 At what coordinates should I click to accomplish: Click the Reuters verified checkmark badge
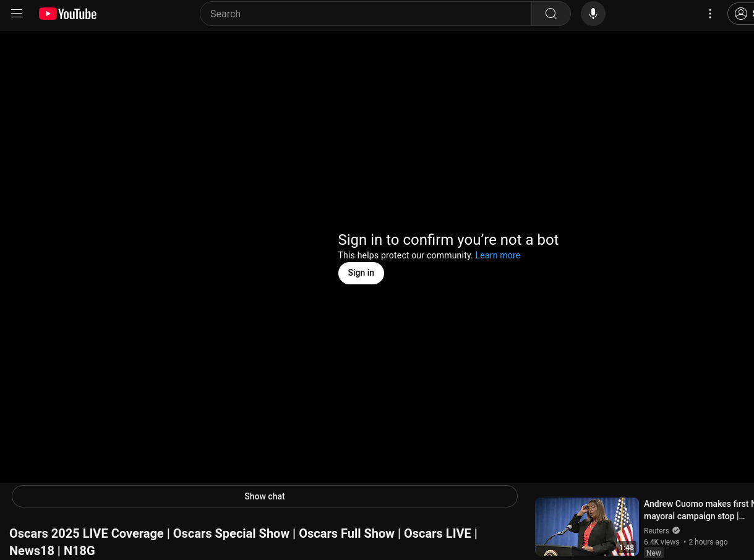(676, 531)
